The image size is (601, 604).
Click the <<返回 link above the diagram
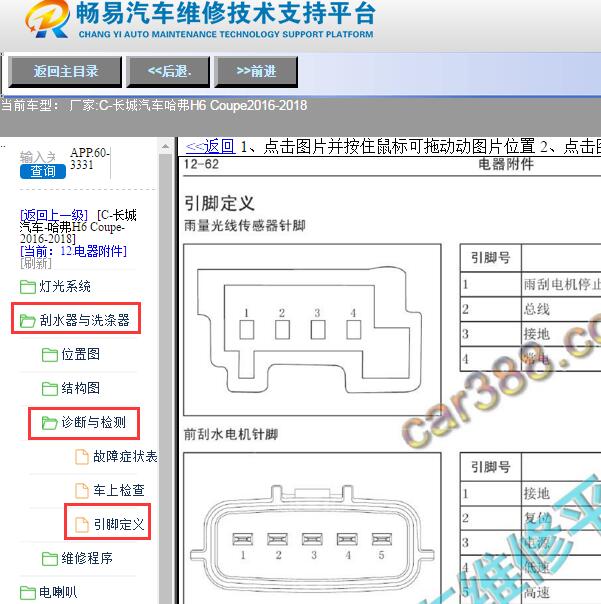click(210, 147)
